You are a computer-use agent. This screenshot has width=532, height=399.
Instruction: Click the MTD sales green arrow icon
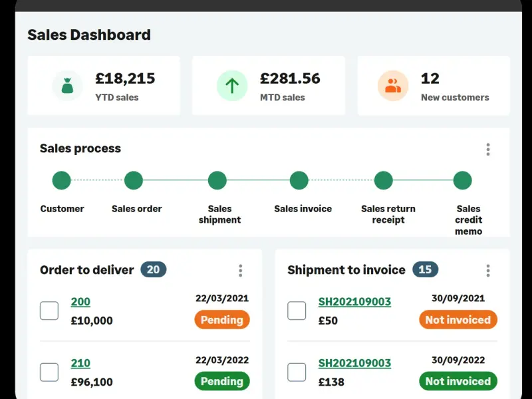(232, 86)
